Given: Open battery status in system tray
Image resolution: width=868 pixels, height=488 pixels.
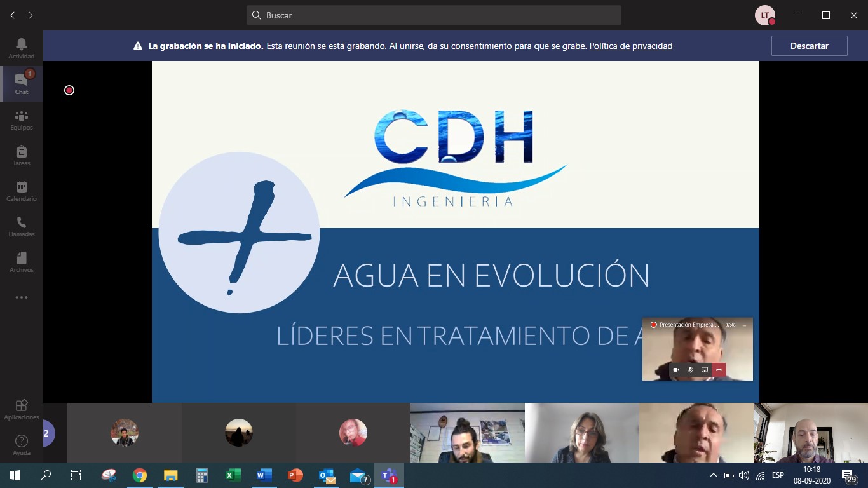Looking at the screenshot, I should 729,475.
